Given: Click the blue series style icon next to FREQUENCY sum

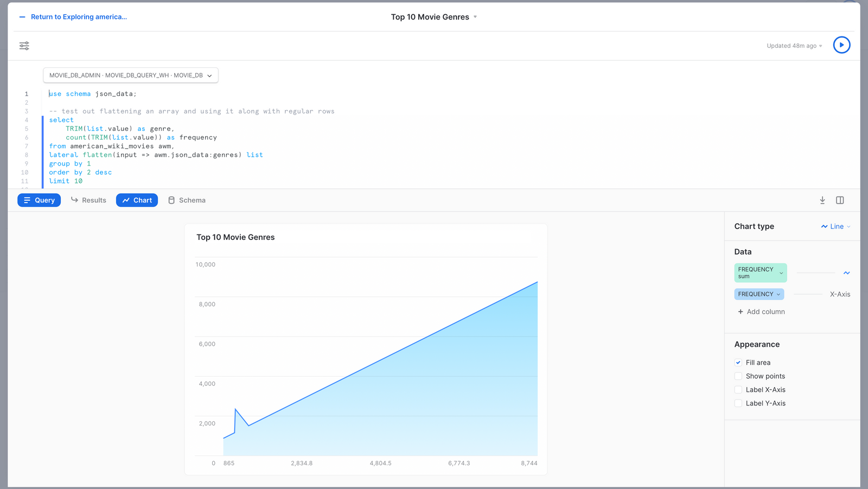Looking at the screenshot, I should 846,273.
